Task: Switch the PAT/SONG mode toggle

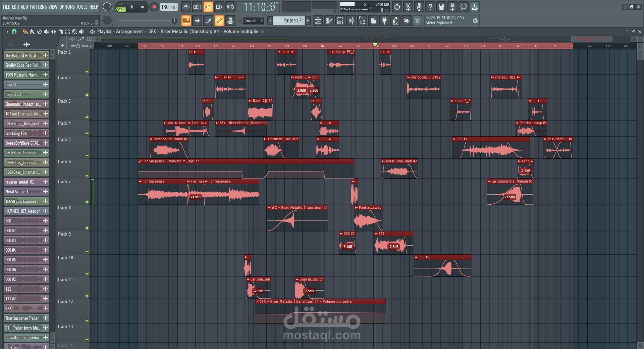Action: coord(121,7)
